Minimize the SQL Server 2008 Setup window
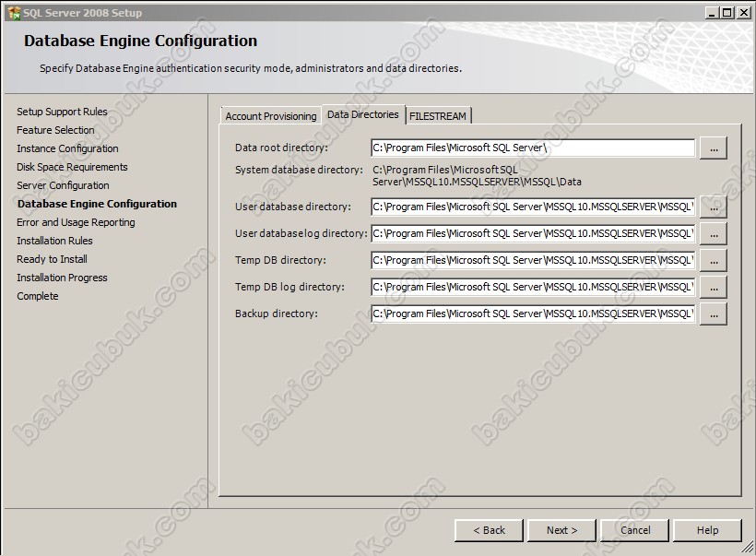756x556 pixels. (712, 13)
